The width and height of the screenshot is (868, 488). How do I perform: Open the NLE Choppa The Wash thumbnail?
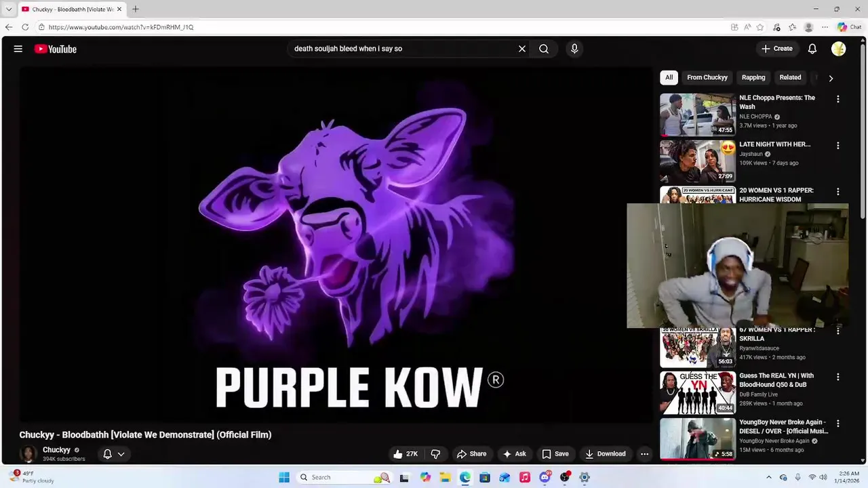698,115
